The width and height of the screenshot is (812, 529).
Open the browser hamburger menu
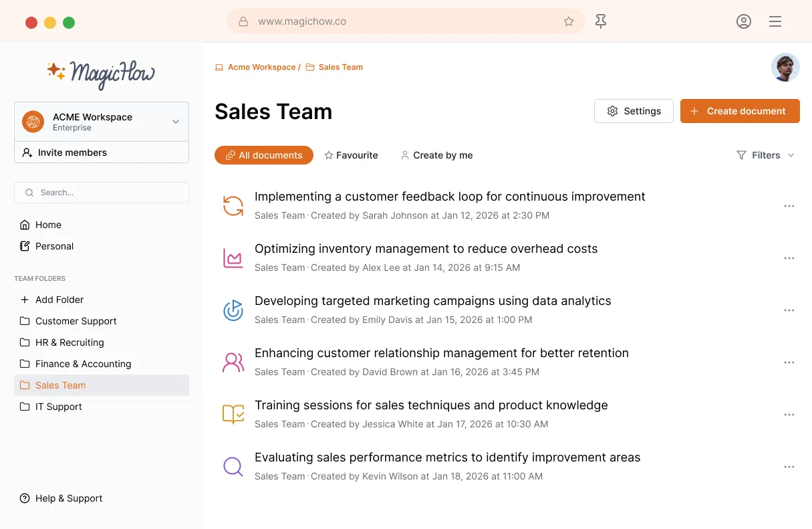775,21
